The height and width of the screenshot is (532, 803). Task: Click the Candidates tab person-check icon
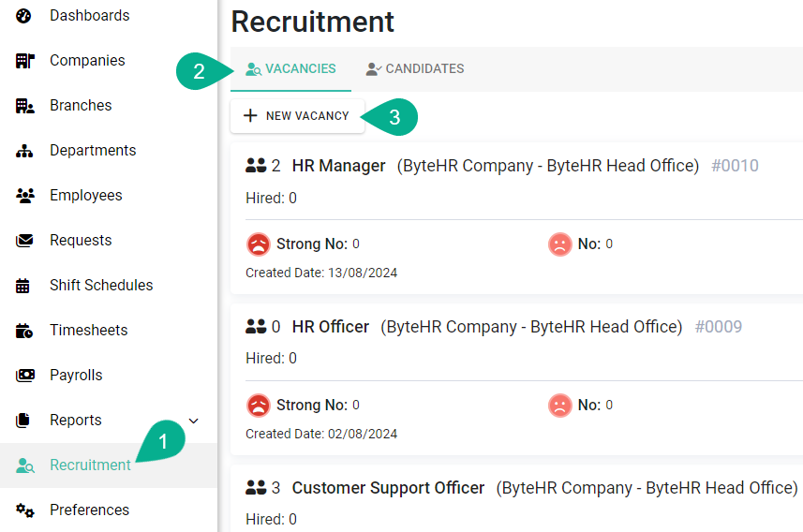[x=373, y=69]
